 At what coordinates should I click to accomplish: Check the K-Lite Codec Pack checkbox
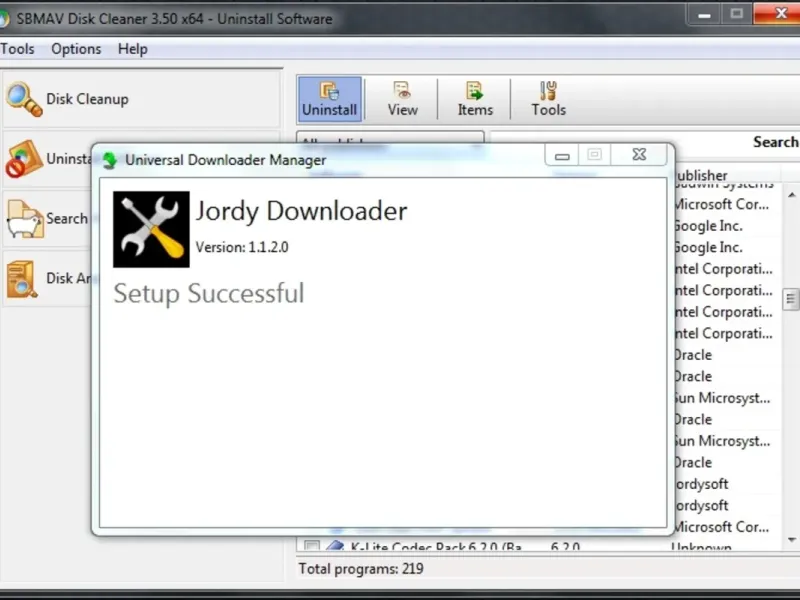312,545
